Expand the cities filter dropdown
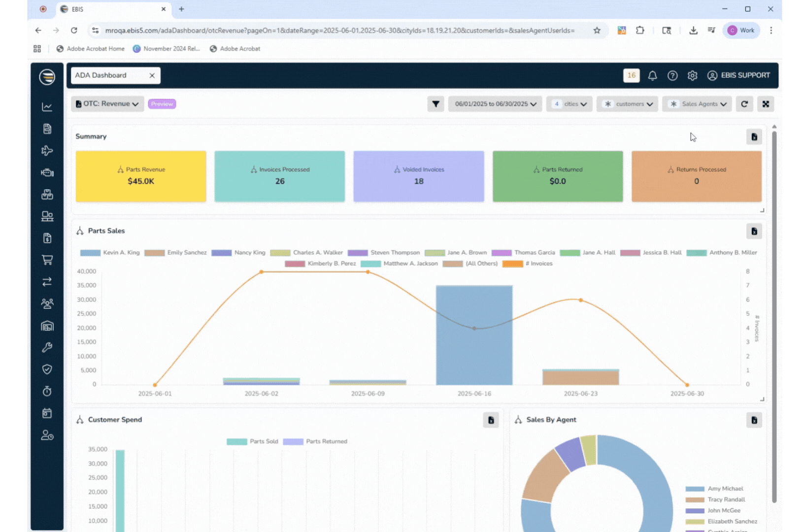 tap(569, 104)
